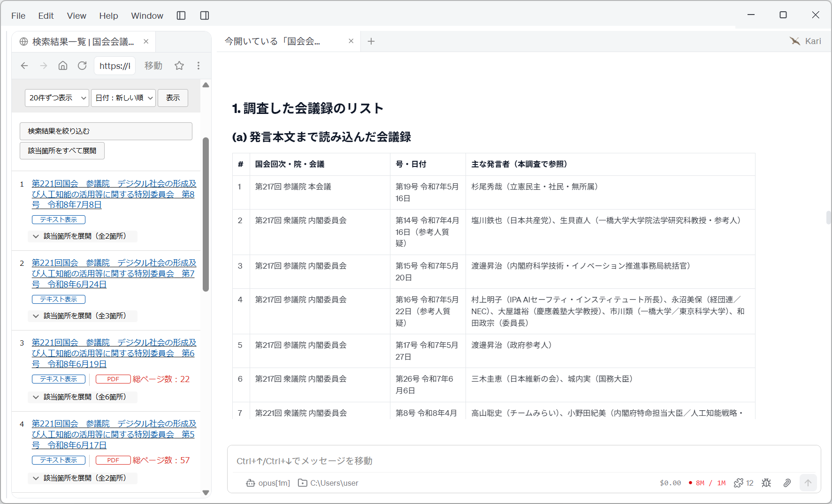
Task: Bookmark page with star icon
Action: click(x=179, y=66)
